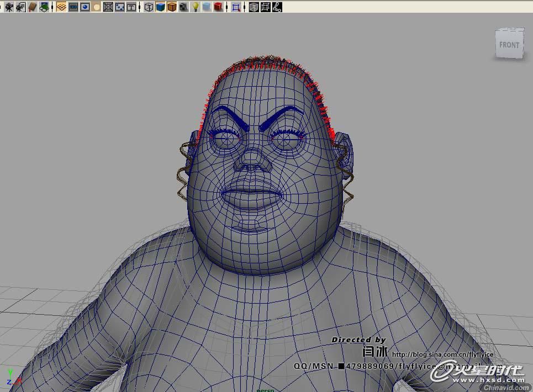
Task: Enable smooth shade all display
Action: (160, 7)
